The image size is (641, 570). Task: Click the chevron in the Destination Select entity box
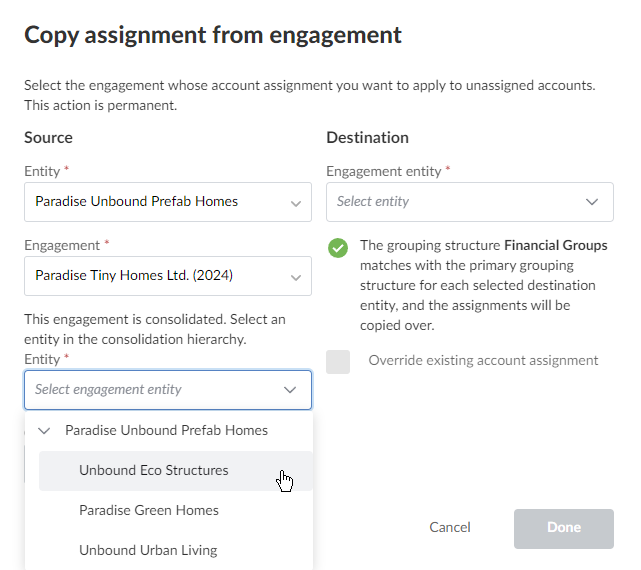(592, 202)
